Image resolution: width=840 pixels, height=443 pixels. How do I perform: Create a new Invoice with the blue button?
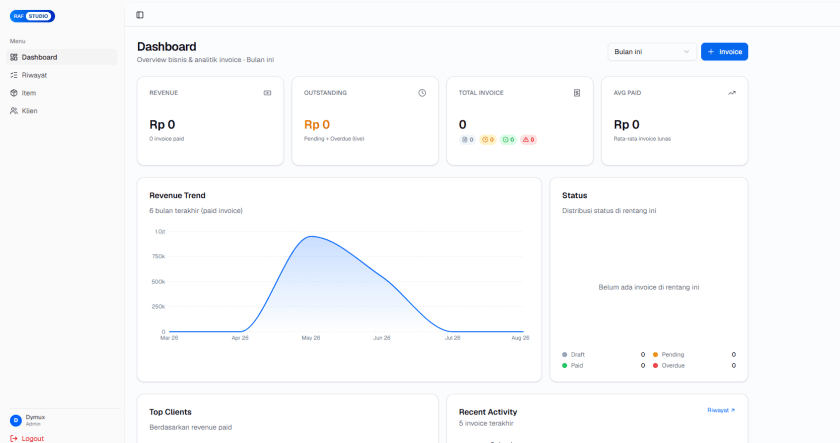pos(724,52)
